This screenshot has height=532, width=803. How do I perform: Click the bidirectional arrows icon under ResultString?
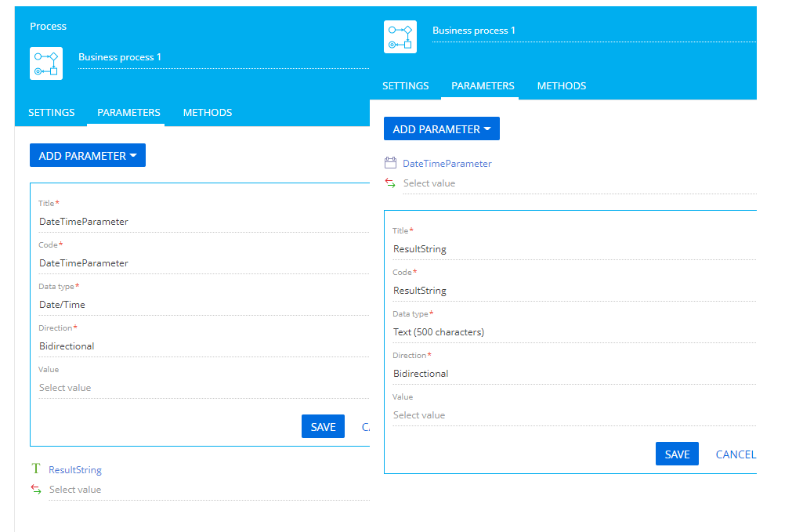tap(36, 489)
